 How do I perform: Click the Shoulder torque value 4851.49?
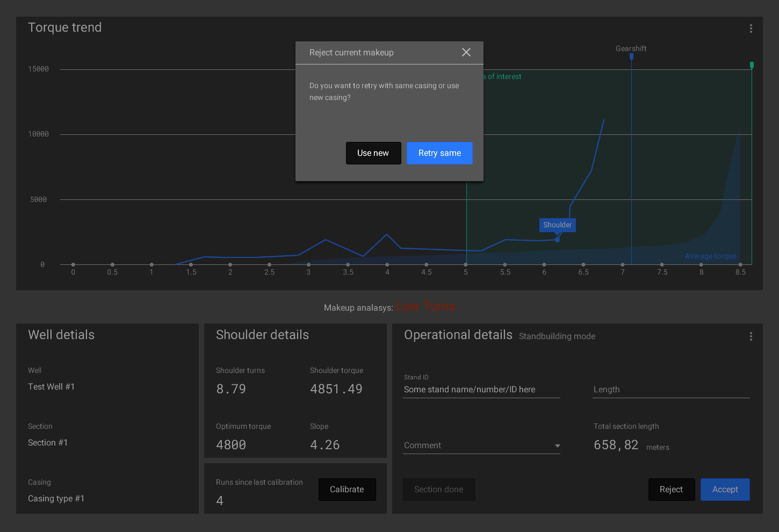pos(336,389)
